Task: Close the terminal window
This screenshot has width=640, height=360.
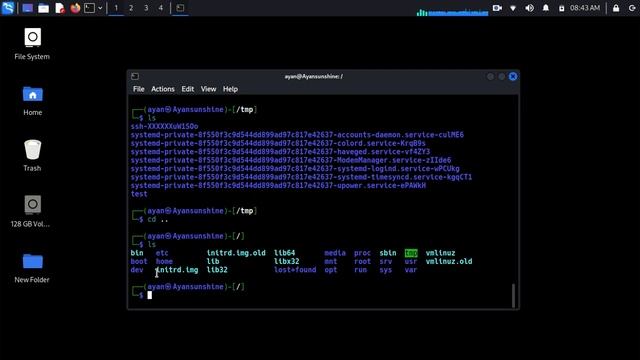Action: point(513,76)
